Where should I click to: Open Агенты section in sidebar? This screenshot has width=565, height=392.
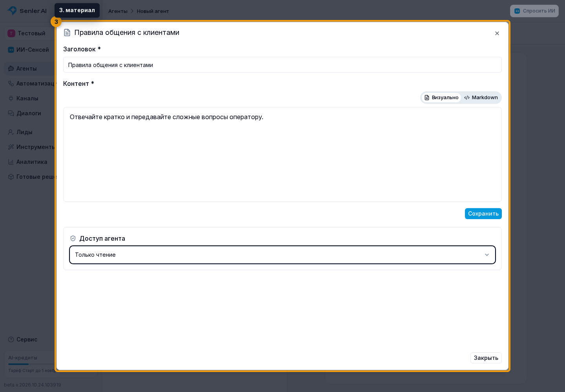(x=30, y=69)
